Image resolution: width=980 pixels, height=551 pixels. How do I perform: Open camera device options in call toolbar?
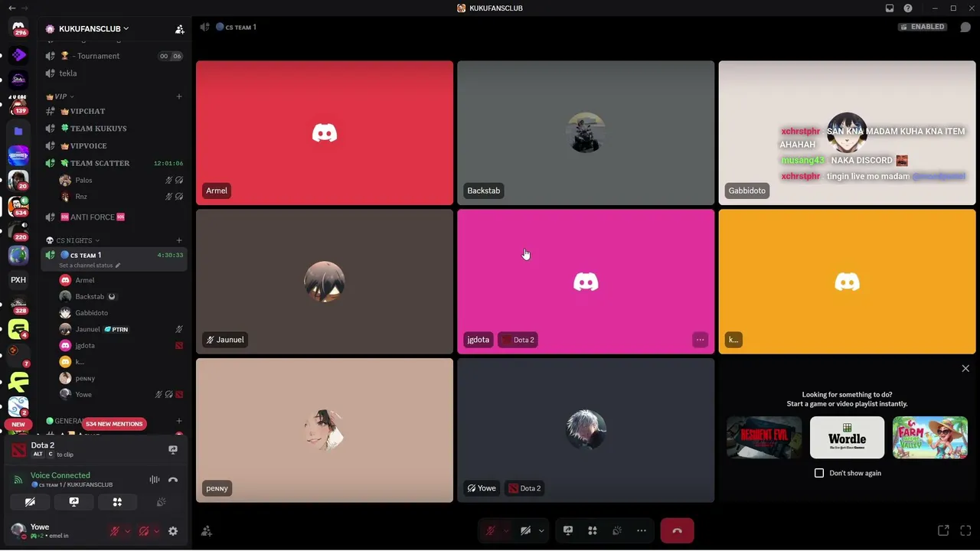(541, 531)
